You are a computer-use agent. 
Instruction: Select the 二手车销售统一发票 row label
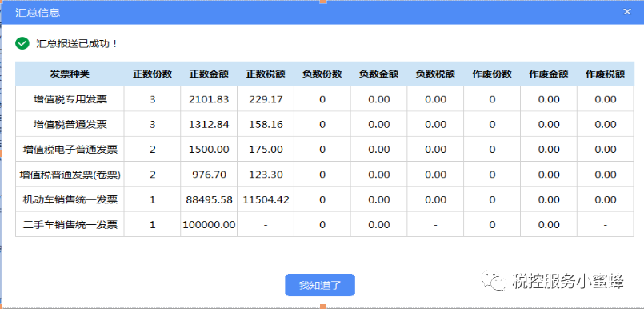click(x=70, y=225)
